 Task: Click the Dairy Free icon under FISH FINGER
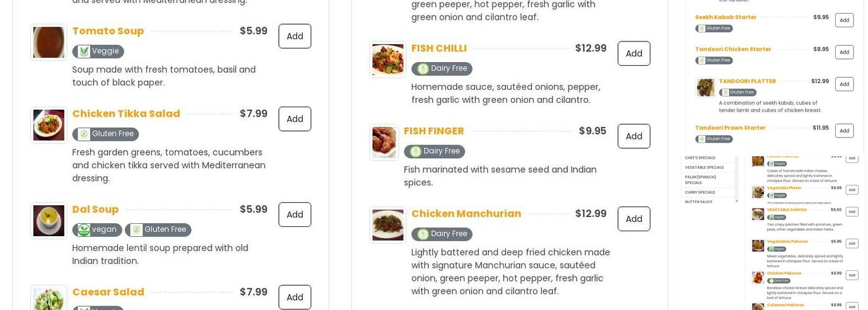tap(415, 151)
